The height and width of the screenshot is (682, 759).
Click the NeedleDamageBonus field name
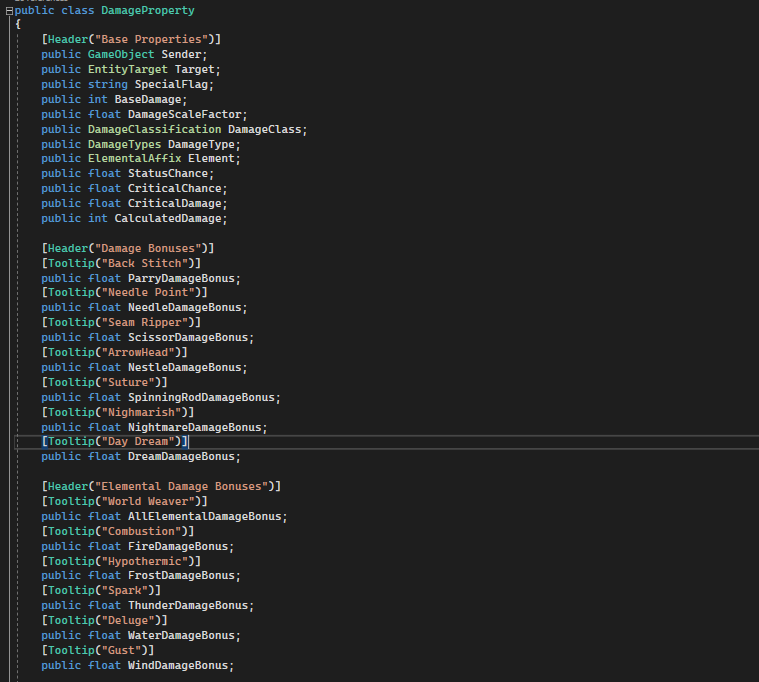click(x=184, y=307)
